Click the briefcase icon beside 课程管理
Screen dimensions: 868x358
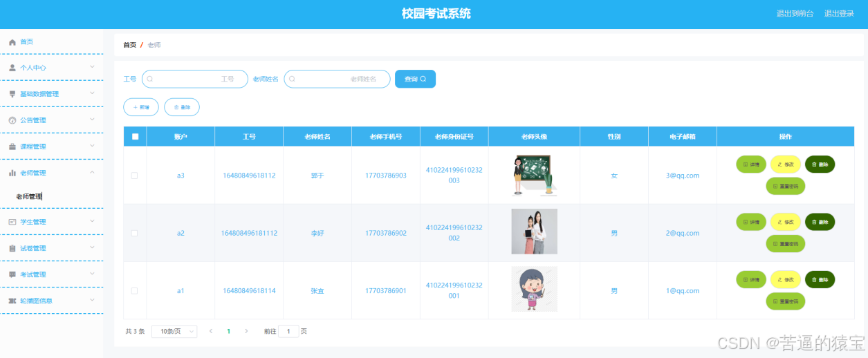(12, 147)
